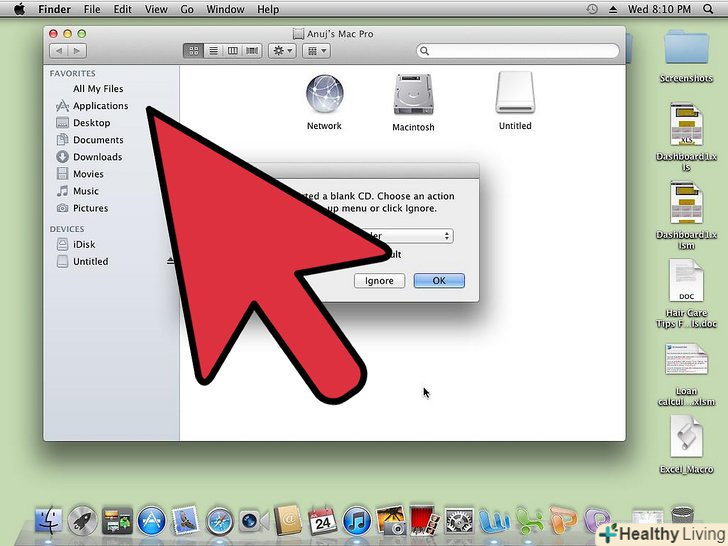Open the Finder menu
The height and width of the screenshot is (546, 728).
(x=54, y=9)
